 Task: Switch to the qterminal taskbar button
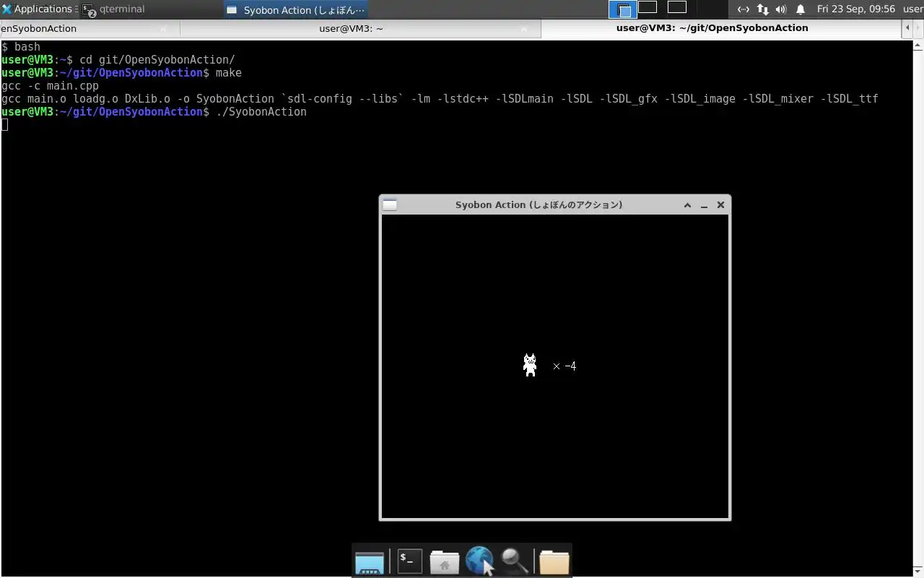click(x=113, y=9)
